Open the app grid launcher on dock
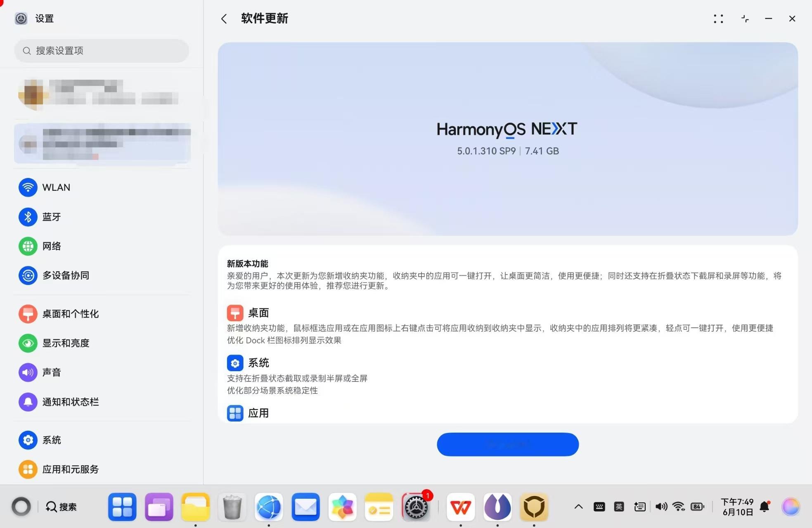The height and width of the screenshot is (528, 812). [122, 507]
